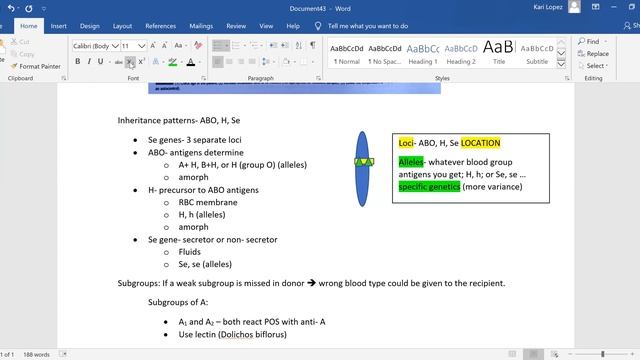The height and width of the screenshot is (360, 640).
Task: Activate the Format Painter
Action: click(36, 66)
